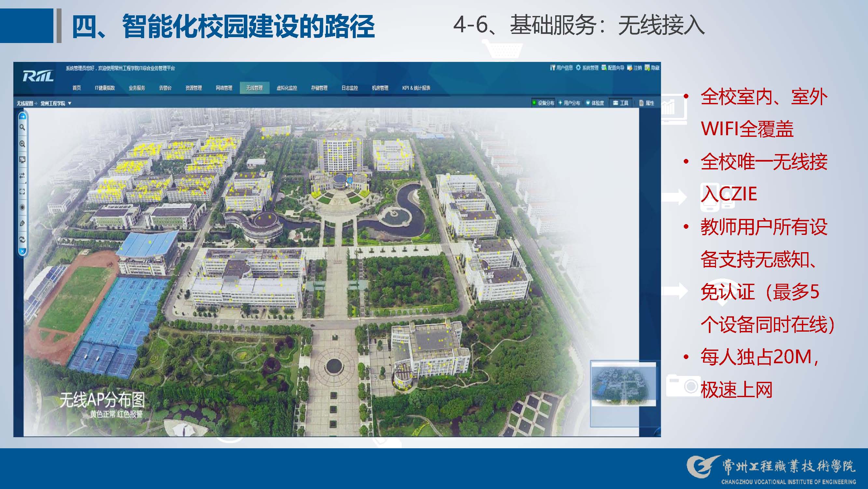Open the 工具 tools dropdown

pyautogui.click(x=621, y=103)
